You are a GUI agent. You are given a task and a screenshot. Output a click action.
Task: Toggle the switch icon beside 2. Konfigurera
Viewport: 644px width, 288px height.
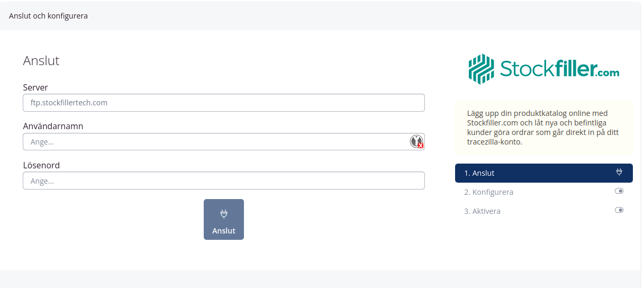pos(619,191)
